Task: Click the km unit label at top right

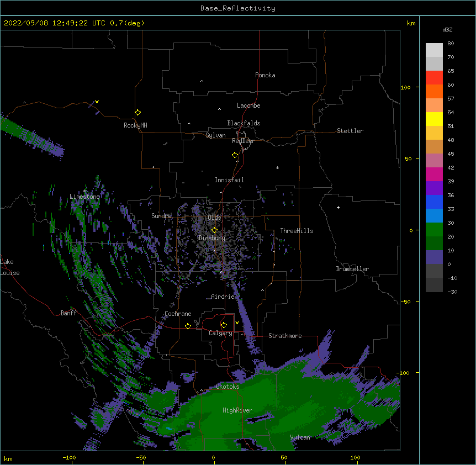Action: pyautogui.click(x=411, y=23)
